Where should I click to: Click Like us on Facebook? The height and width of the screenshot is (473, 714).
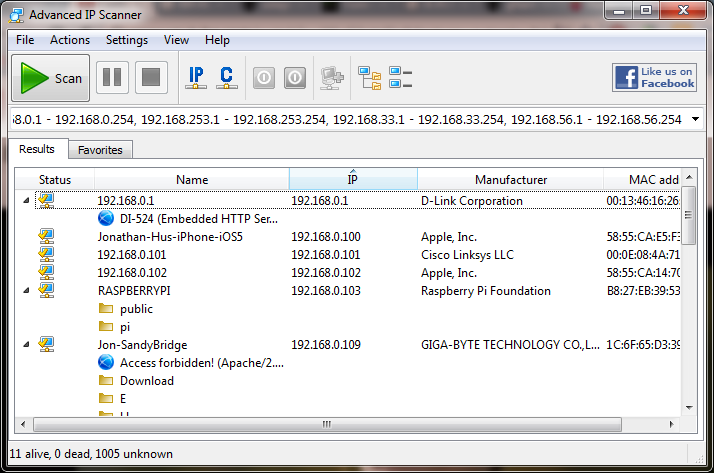[x=654, y=77]
